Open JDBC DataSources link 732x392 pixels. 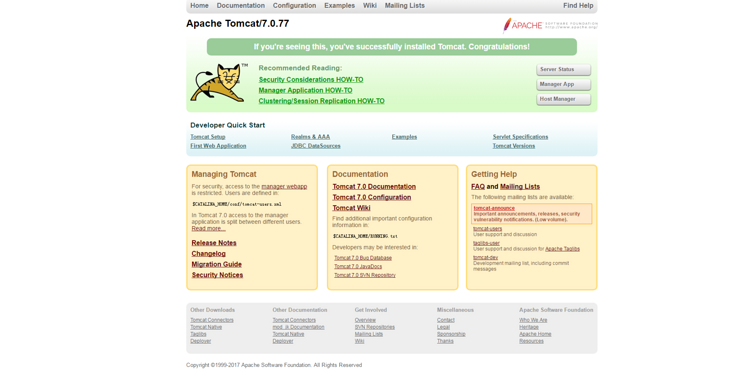(316, 146)
